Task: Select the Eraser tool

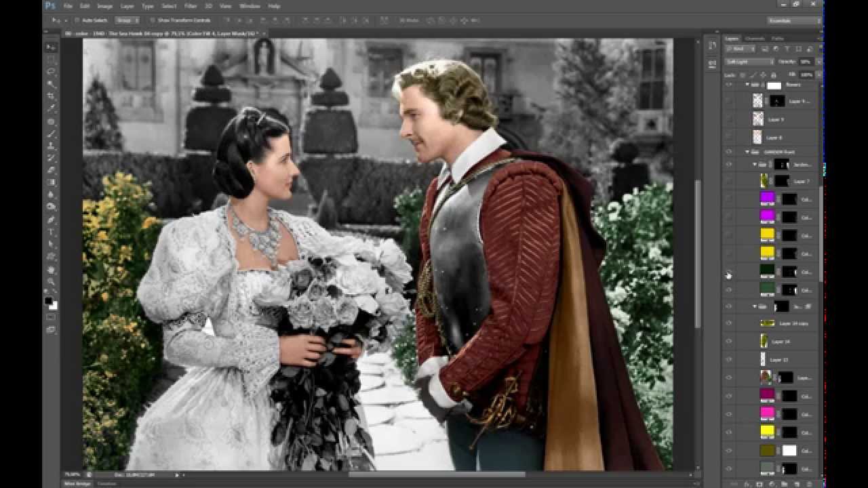Action: (x=51, y=170)
